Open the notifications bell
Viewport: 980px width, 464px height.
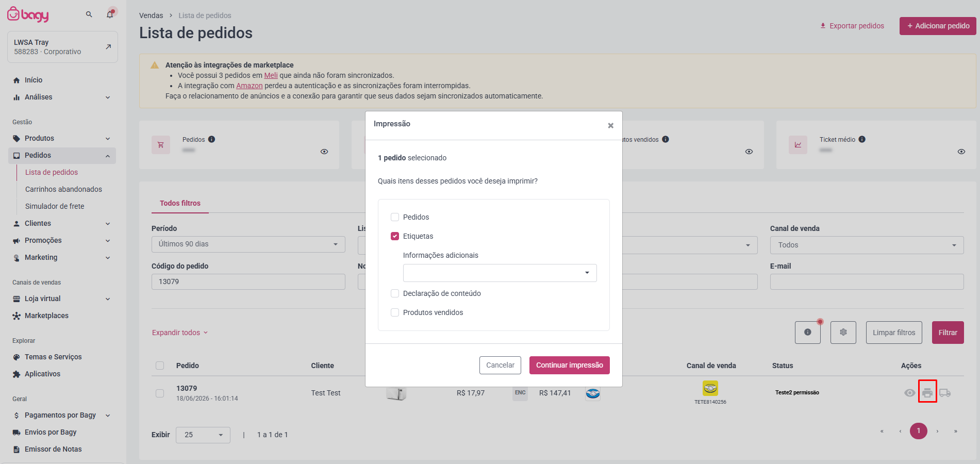point(110,14)
